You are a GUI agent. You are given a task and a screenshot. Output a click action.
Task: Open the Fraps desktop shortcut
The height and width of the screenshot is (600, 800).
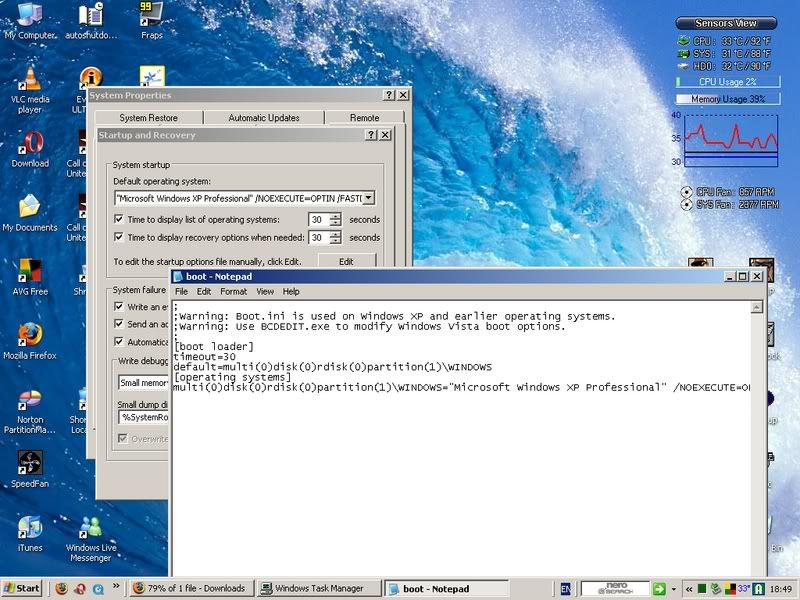tap(152, 16)
